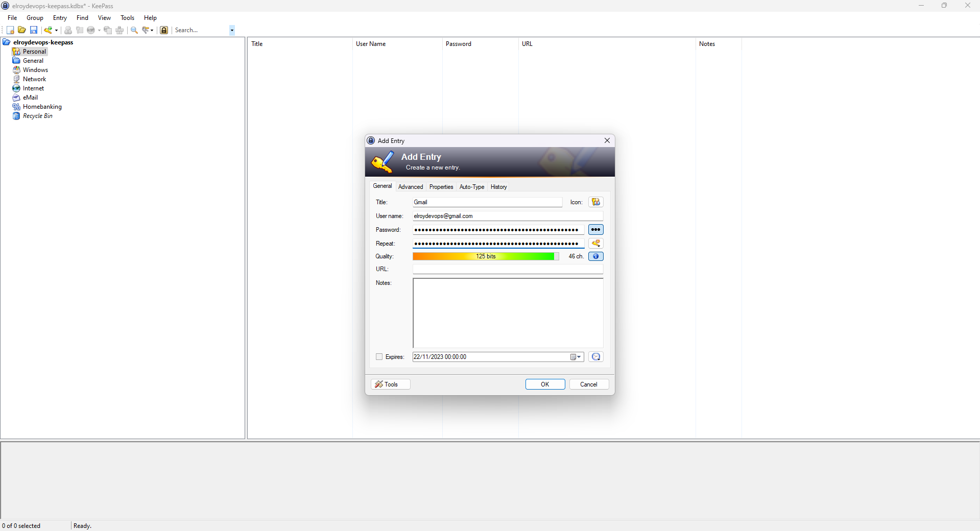The width and height of the screenshot is (980, 531).
Task: Click the Show Entries keys icon
Action: [x=146, y=30]
